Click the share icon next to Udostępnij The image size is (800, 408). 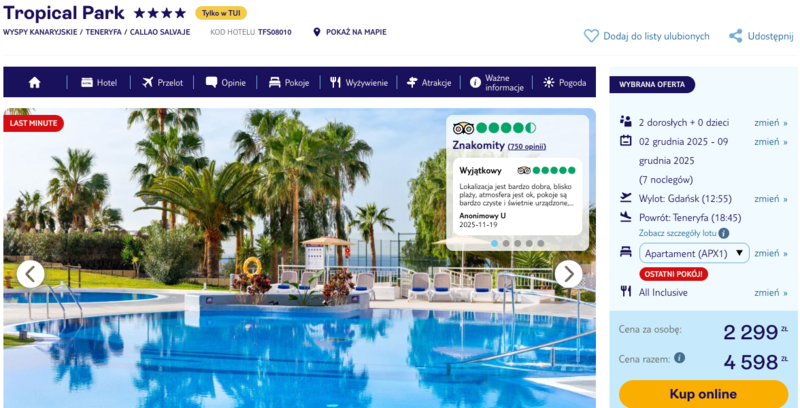[735, 36]
